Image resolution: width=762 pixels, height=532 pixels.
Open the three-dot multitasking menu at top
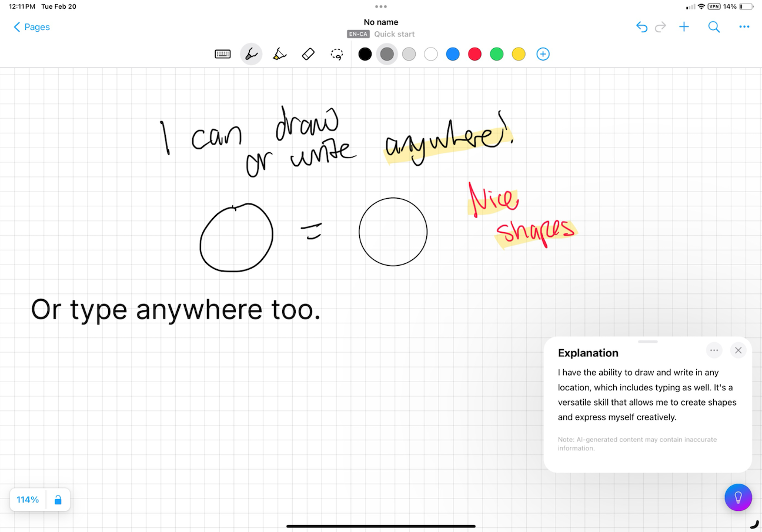coord(381,6)
